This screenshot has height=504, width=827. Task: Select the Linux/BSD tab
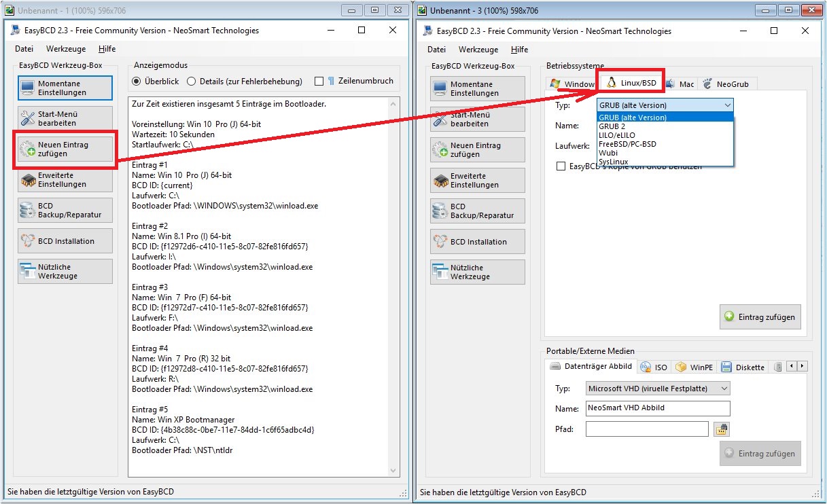point(630,82)
